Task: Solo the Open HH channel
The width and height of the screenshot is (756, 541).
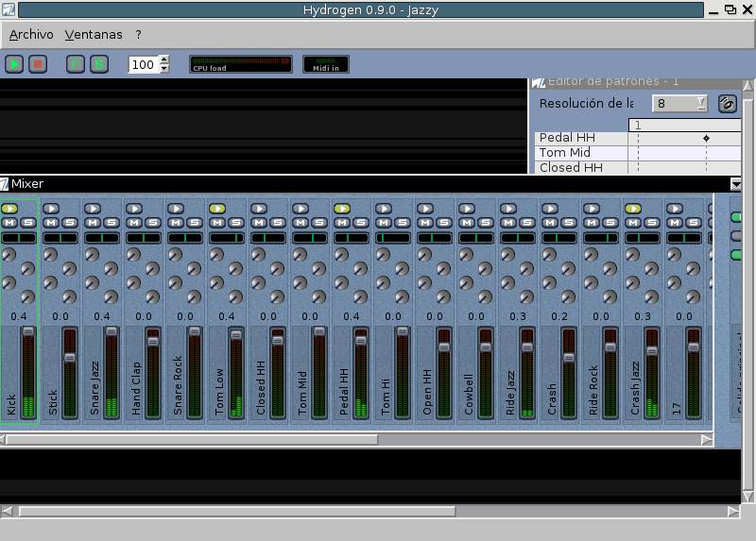Action: pyautogui.click(x=444, y=223)
